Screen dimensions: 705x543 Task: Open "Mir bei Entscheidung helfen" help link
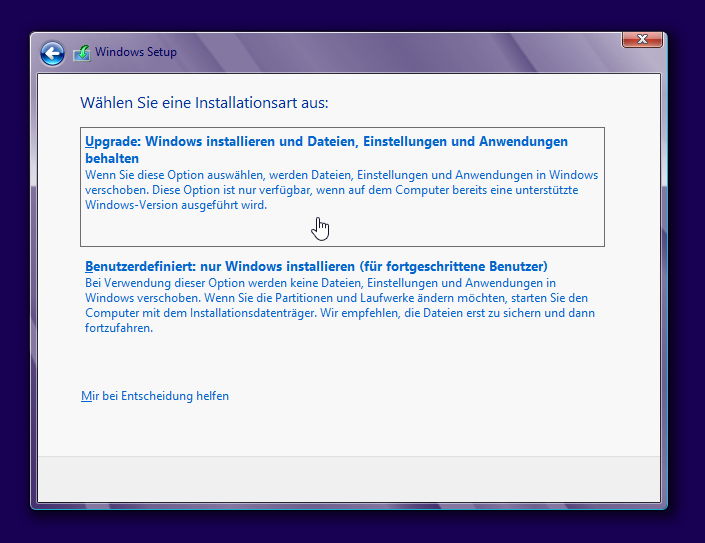pyautogui.click(x=155, y=396)
